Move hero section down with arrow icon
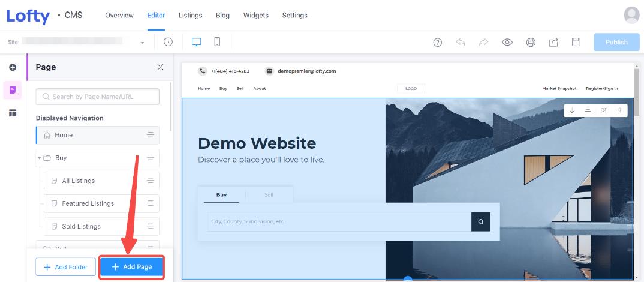This screenshot has width=644, height=282. [571, 110]
